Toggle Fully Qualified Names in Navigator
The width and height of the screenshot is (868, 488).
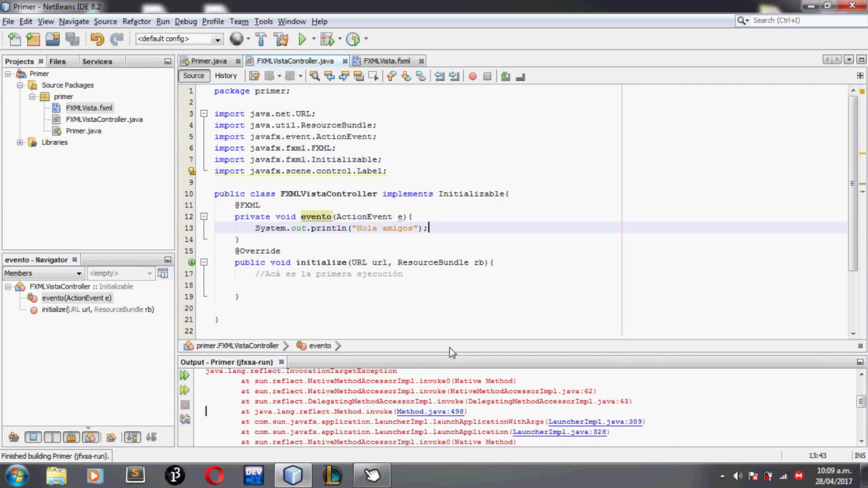click(111, 437)
